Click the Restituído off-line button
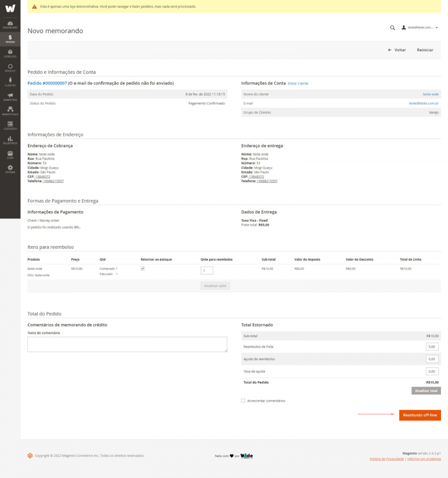Image resolution: width=448 pixels, height=478 pixels. [x=420, y=415]
